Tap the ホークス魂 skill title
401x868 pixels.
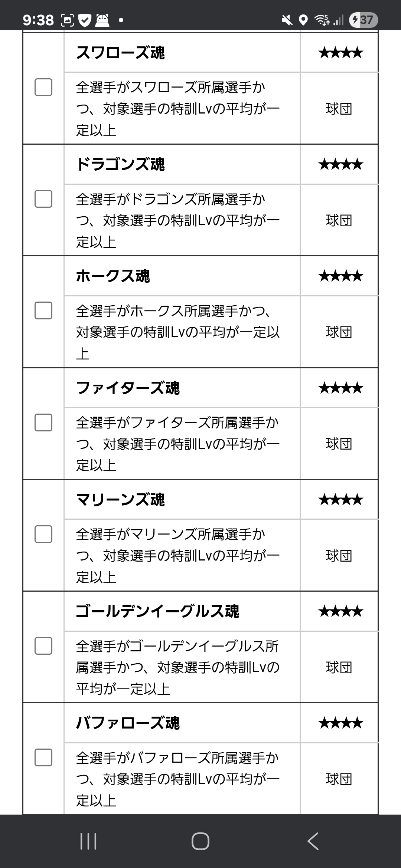pos(113,276)
